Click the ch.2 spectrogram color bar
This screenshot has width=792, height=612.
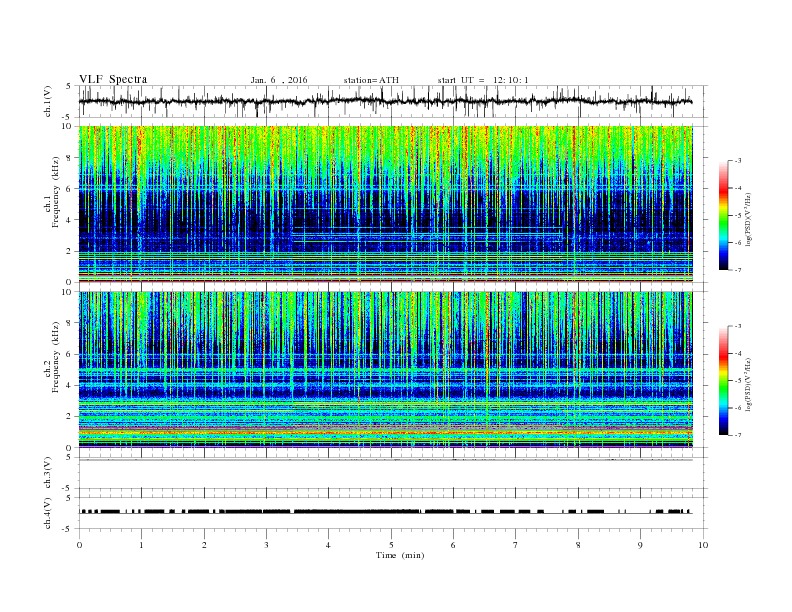(723, 380)
